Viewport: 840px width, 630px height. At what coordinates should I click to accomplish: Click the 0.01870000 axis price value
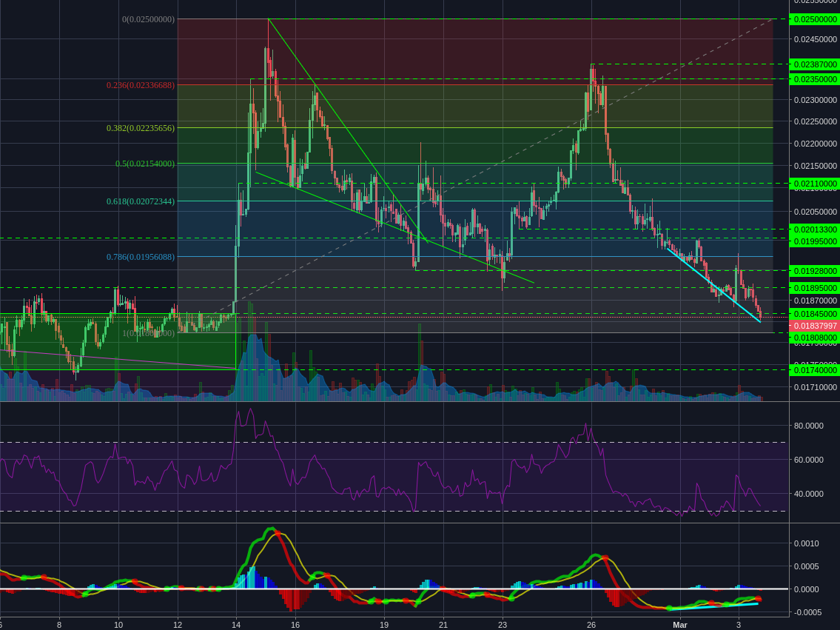pyautogui.click(x=816, y=301)
